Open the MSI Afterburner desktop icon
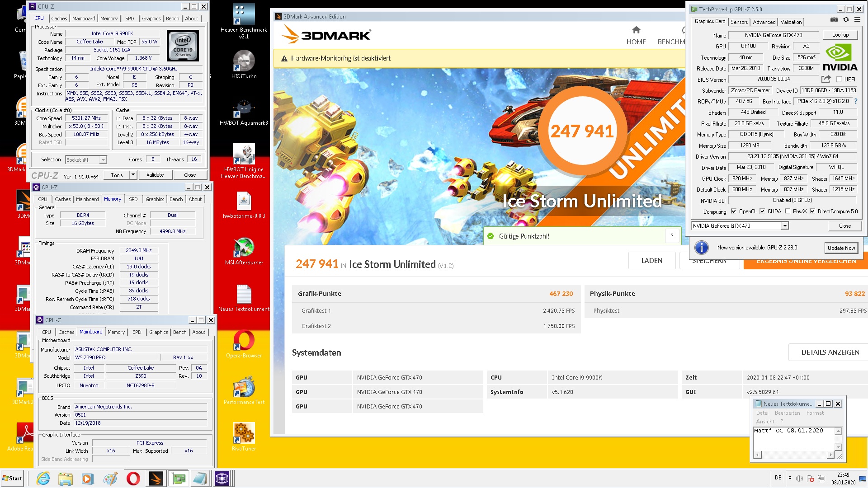The image size is (868, 488). click(244, 251)
